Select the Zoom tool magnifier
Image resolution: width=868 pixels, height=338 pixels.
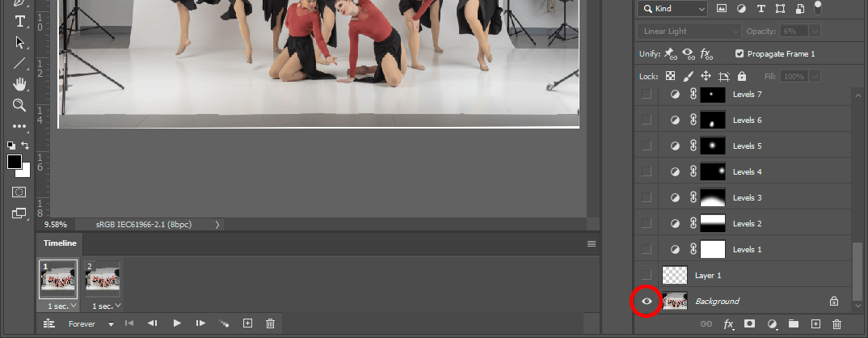tap(19, 105)
